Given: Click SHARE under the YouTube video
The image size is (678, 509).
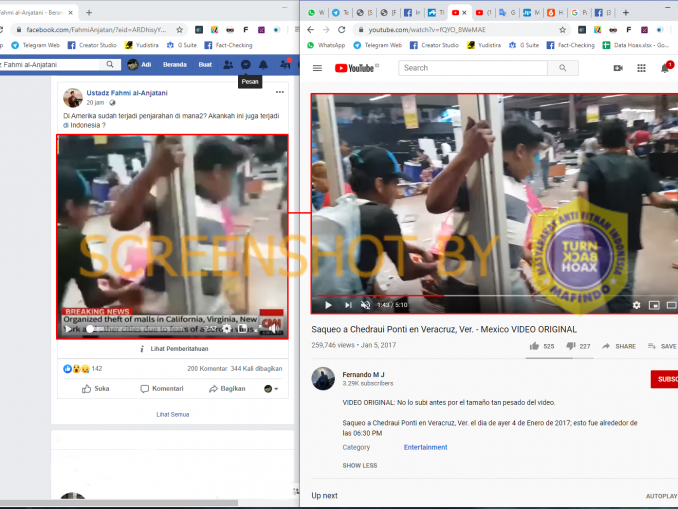Looking at the screenshot, I should coord(619,346).
